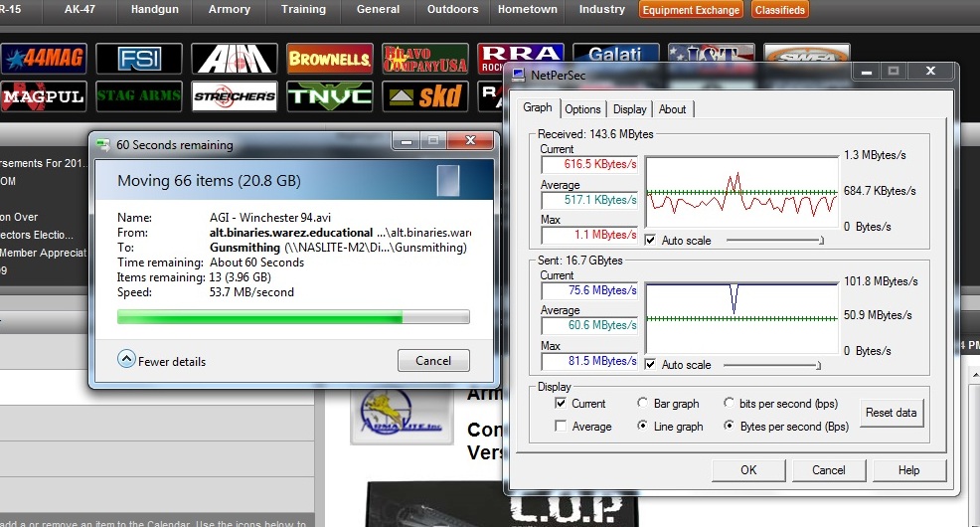Screen dimensions: 980x527
Task: Click Reset data in NetPerSec
Action: click(892, 413)
